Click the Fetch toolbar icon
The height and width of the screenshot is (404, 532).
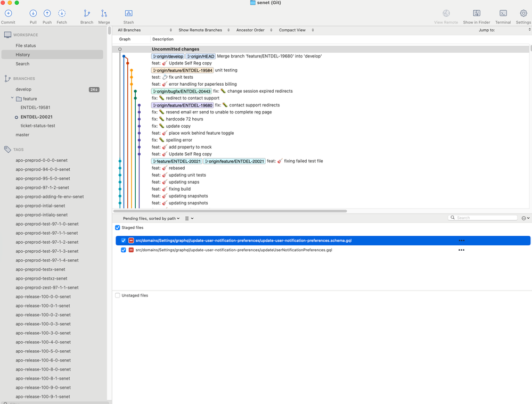click(x=62, y=13)
